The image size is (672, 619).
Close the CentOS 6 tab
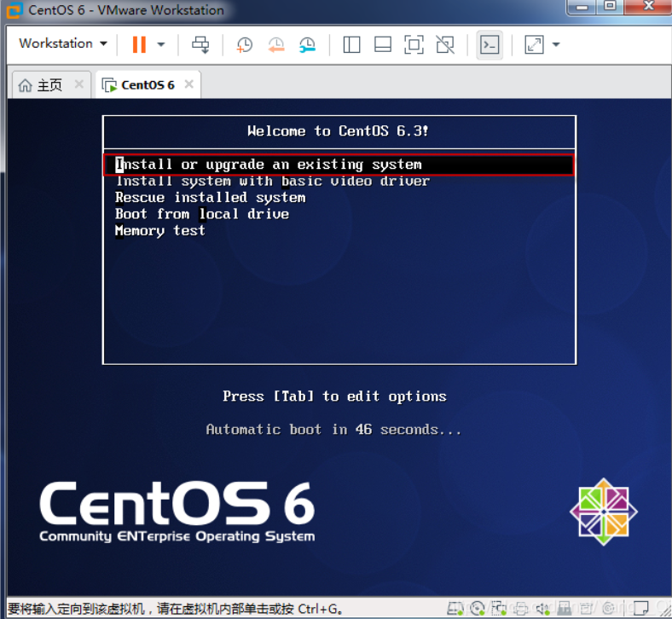click(x=189, y=84)
